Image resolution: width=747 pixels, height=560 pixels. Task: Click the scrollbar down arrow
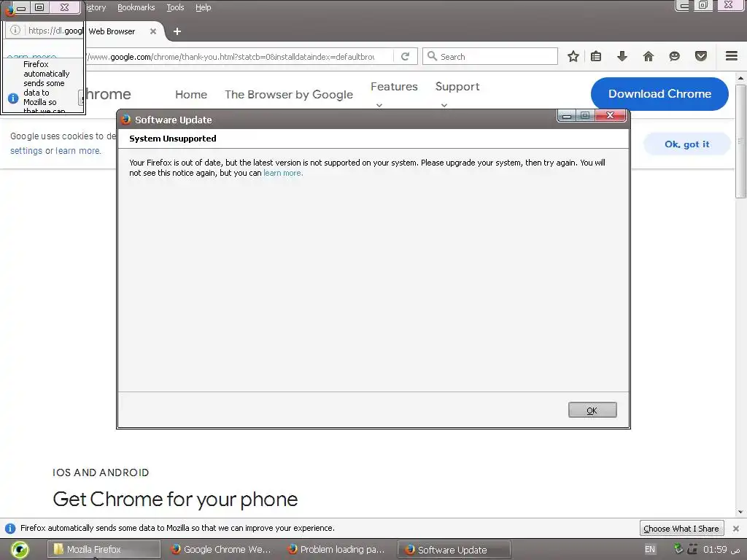(740, 513)
